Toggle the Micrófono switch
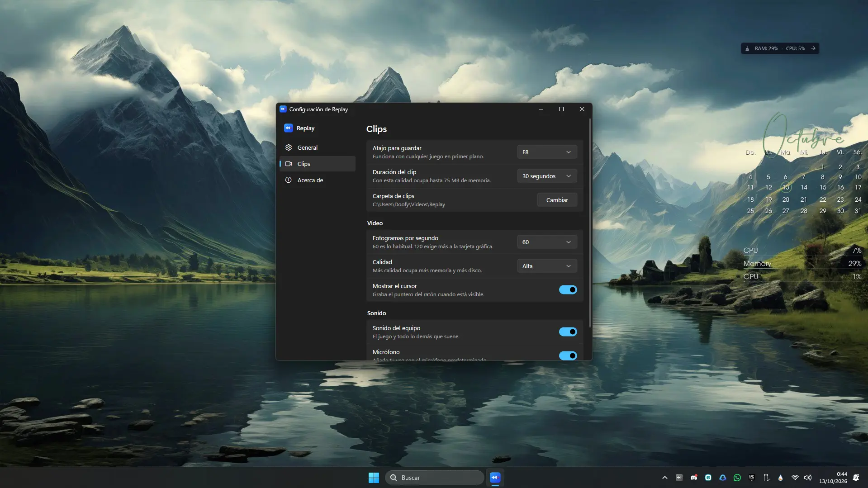Screen dimensions: 868x488 click(568, 355)
